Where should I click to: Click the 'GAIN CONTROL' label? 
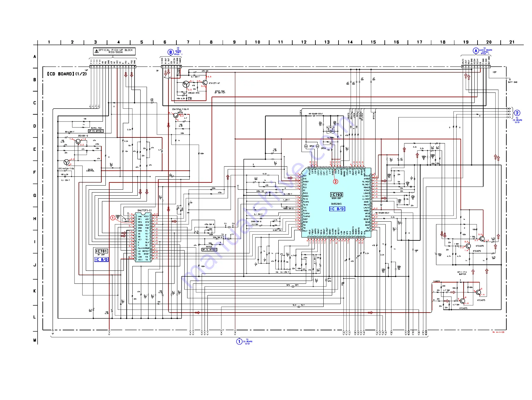90,170
